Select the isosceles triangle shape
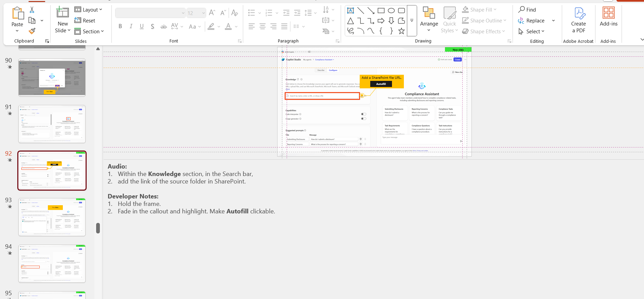This screenshot has width=644, height=299. pos(351,21)
